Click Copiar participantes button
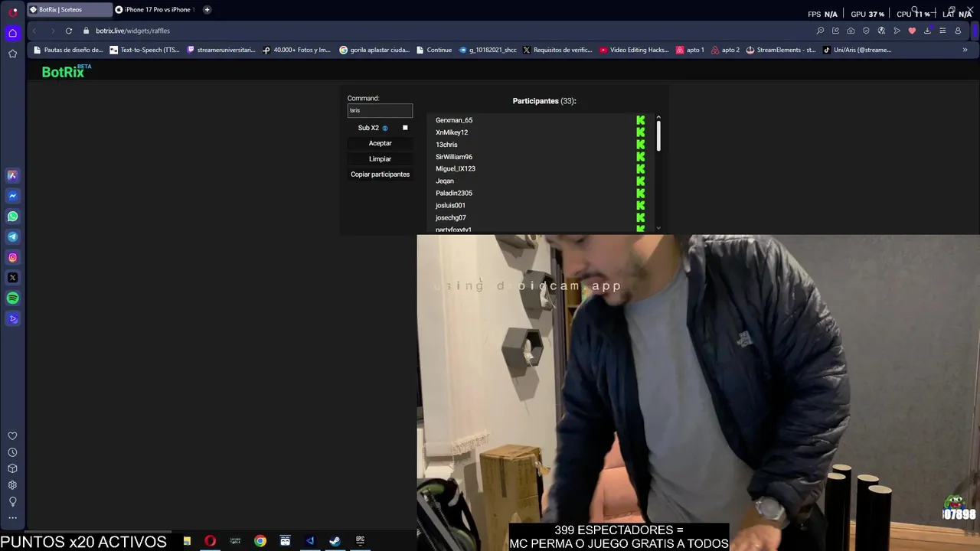 pos(380,174)
